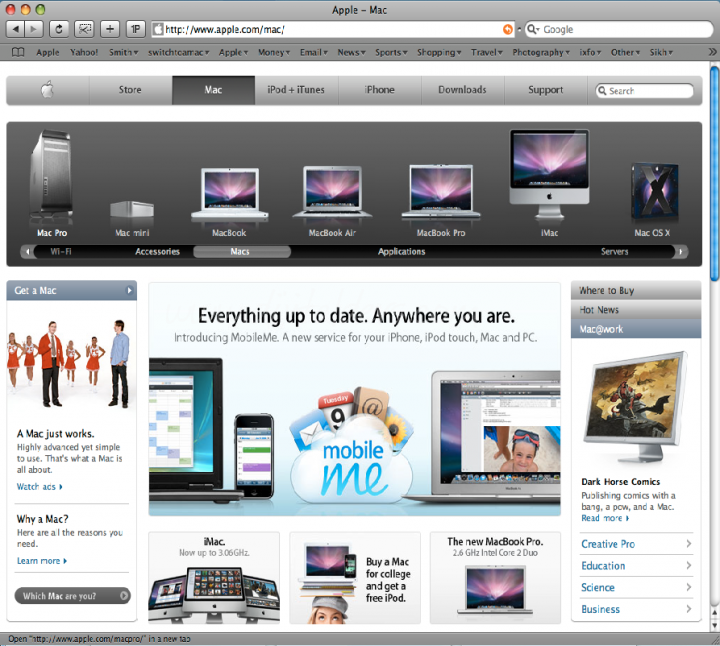Select the iMac product icon
720x646 pixels.
pos(549,172)
